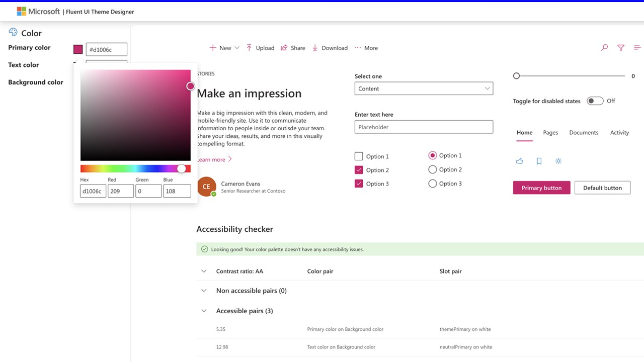Viewport: 644px width, 362px height.
Task: Click the bookmark icon
Action: pos(539,161)
